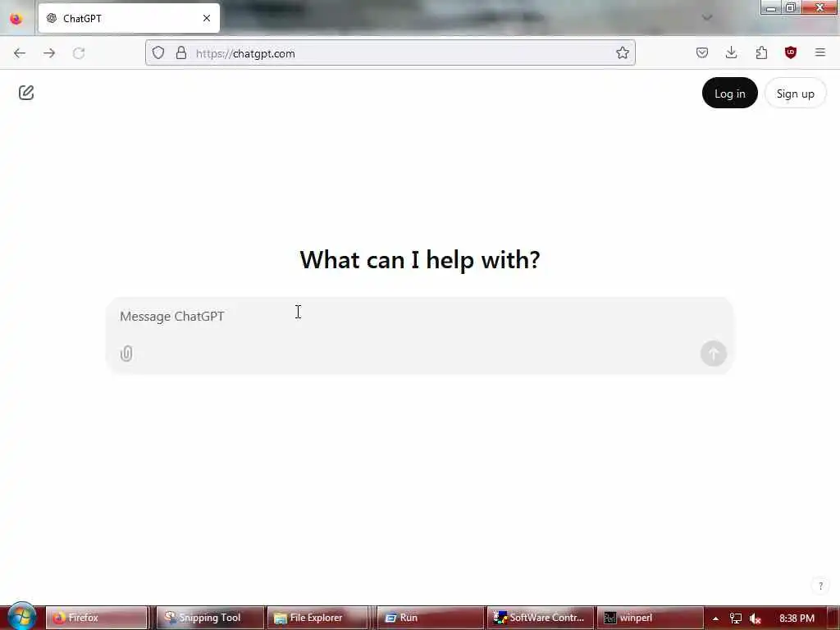Switch to winperl in the taskbar

[650, 618]
